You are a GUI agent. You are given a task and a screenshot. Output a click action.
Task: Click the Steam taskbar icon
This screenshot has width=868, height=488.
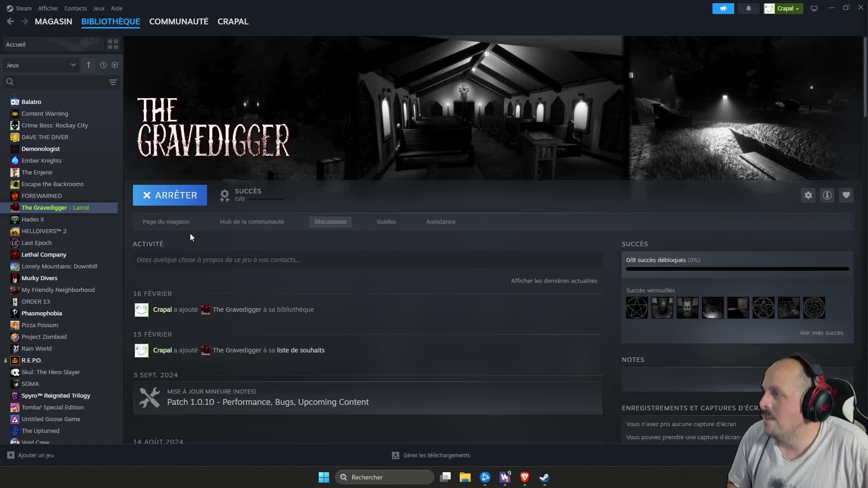tap(544, 477)
